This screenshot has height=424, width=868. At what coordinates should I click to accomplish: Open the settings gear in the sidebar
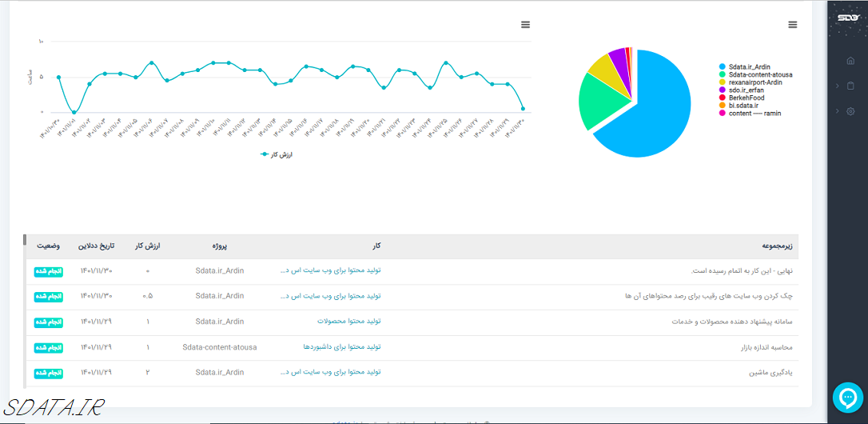pyautogui.click(x=850, y=111)
